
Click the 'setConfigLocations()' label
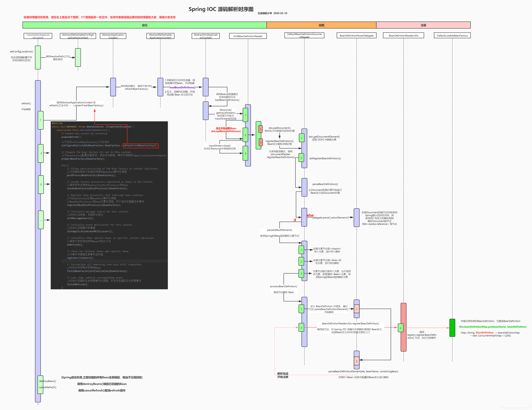click(x=21, y=52)
